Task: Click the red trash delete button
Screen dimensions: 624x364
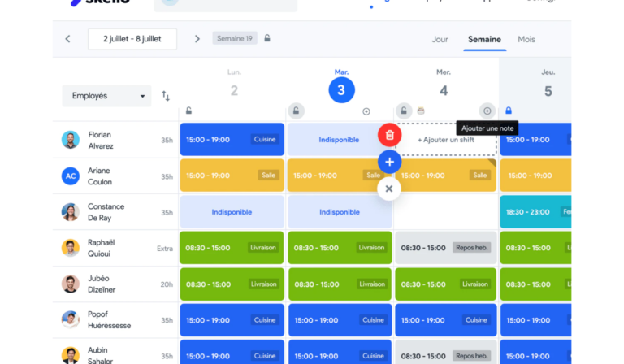Action: 390,135
